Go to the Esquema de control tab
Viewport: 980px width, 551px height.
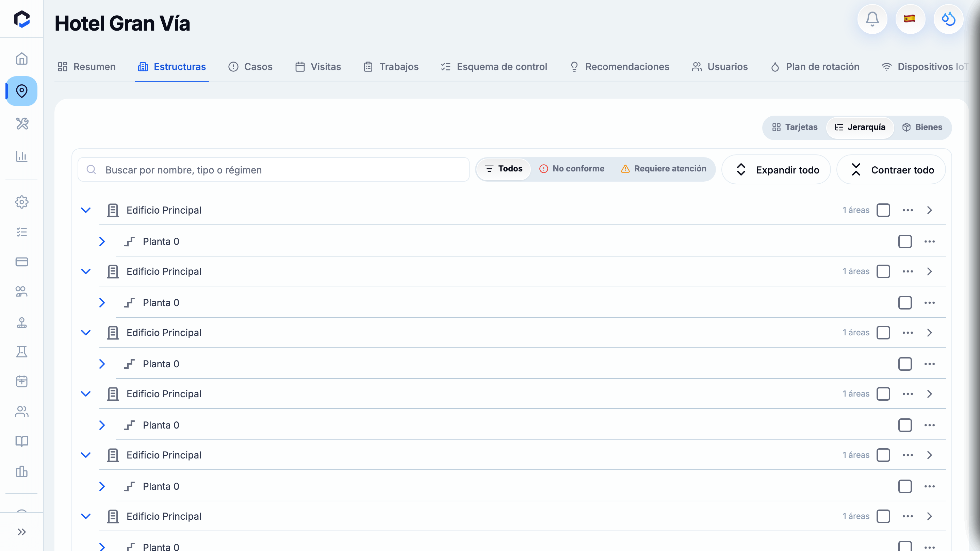[494, 67]
